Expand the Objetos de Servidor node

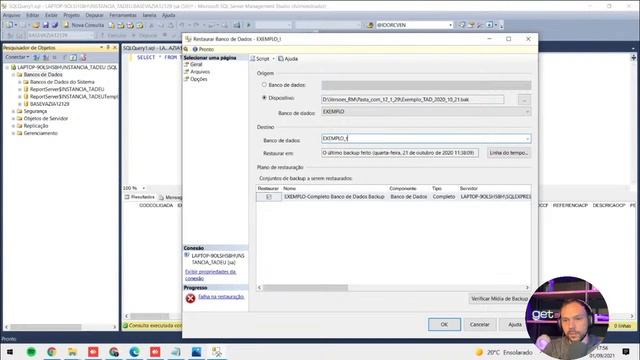click(x=13, y=119)
